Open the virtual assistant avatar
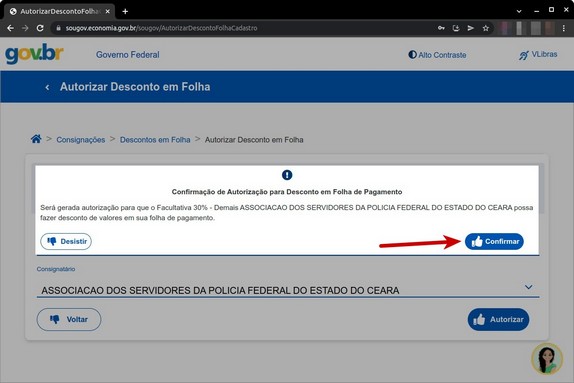 547,359
